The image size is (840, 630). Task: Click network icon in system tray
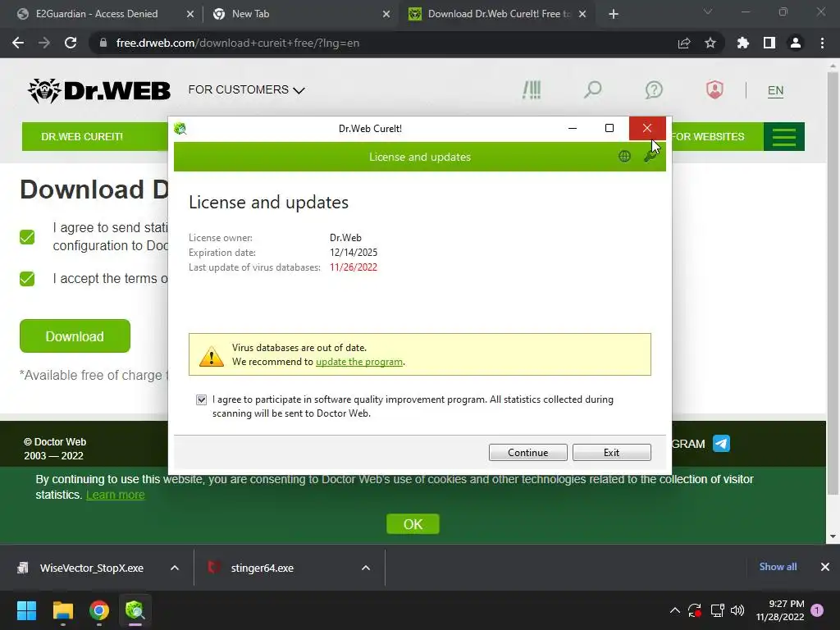(x=717, y=610)
